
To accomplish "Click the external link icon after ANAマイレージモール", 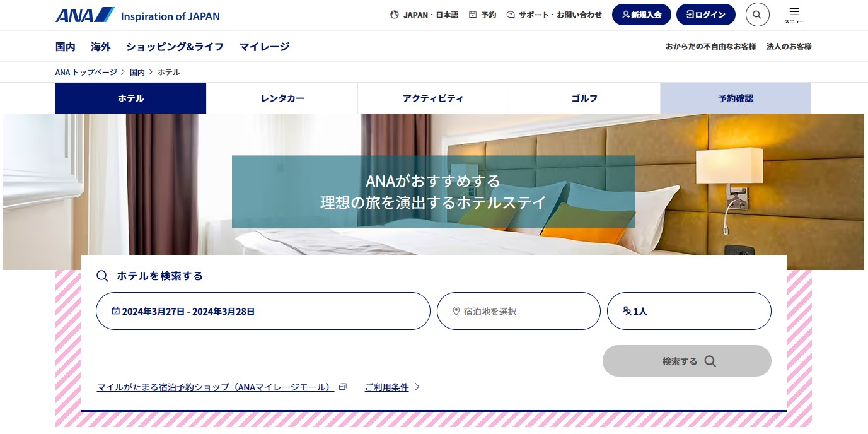I will coord(342,386).
